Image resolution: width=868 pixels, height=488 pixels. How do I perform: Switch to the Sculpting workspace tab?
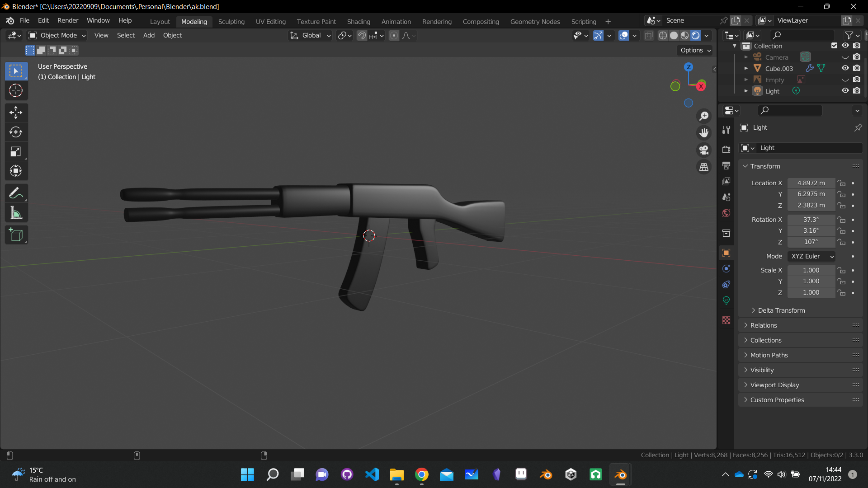(231, 22)
